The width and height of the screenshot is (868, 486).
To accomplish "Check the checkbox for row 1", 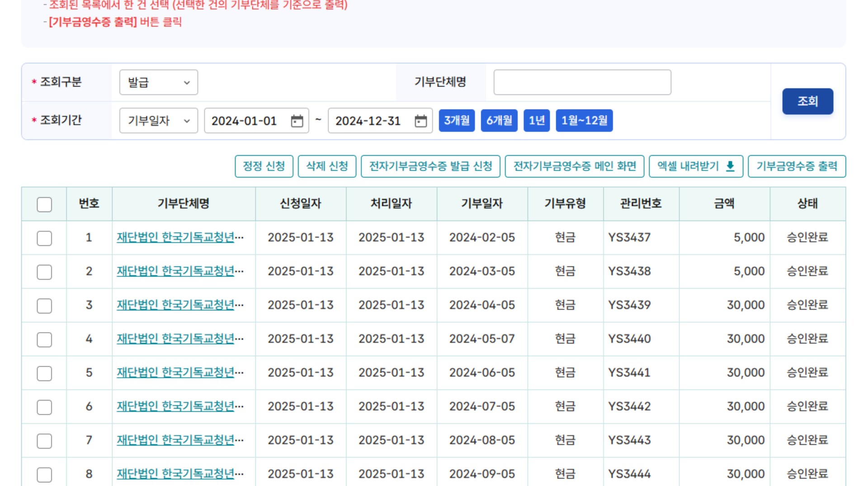I will pyautogui.click(x=44, y=238).
